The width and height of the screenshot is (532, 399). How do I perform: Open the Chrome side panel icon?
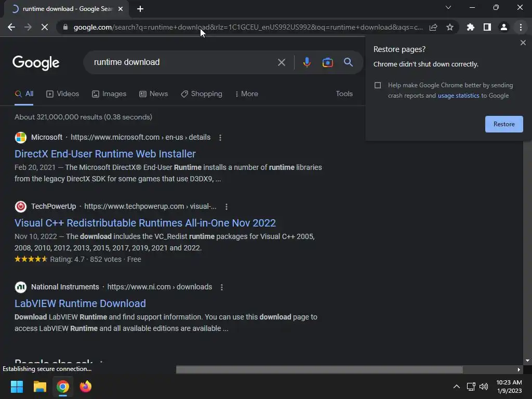[x=487, y=27]
